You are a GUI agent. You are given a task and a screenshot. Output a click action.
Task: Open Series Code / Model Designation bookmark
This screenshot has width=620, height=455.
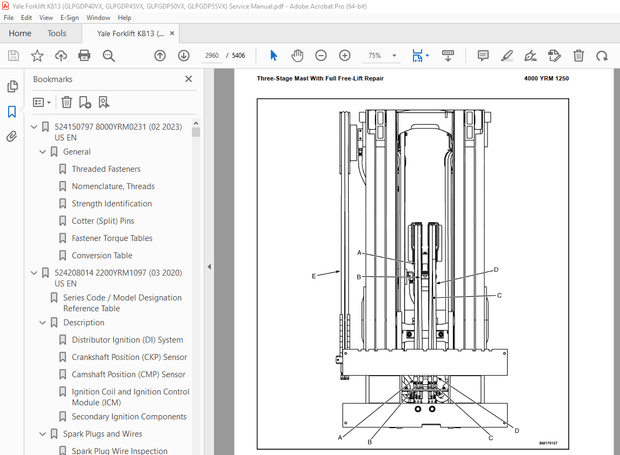(x=123, y=303)
